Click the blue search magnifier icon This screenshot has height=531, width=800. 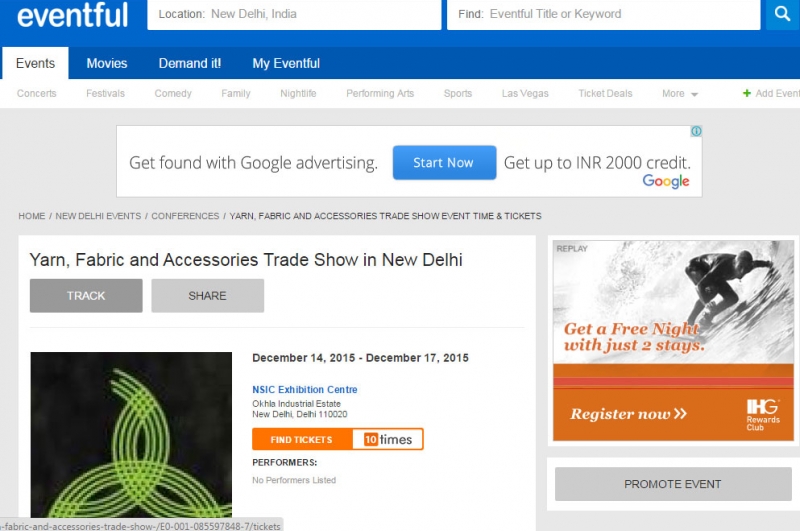click(x=782, y=14)
